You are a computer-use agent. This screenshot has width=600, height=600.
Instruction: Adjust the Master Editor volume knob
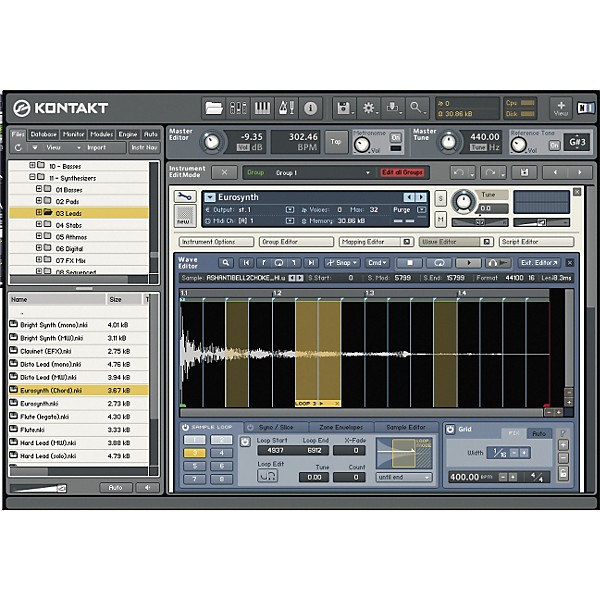click(212, 142)
